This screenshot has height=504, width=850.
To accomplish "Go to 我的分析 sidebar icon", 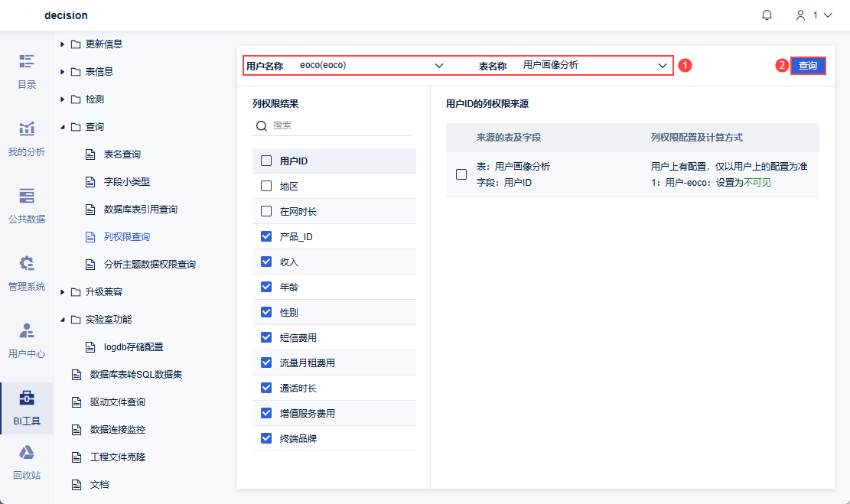I will (x=27, y=128).
